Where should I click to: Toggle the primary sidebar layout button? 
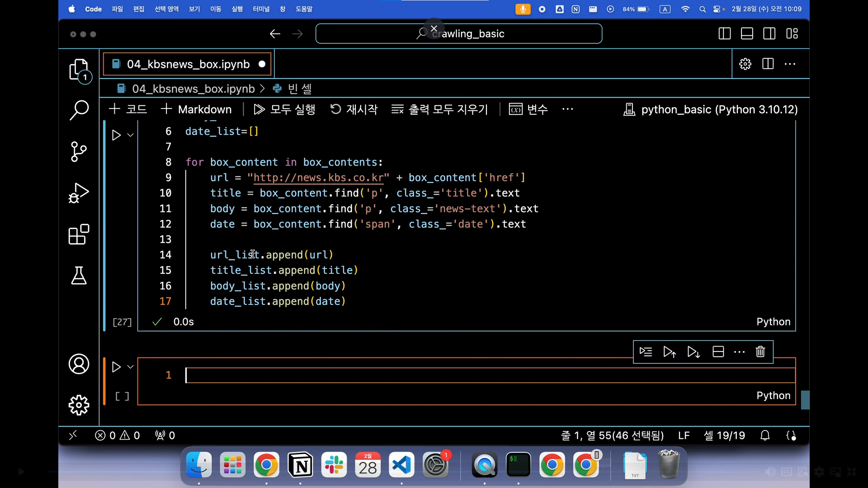(x=724, y=34)
